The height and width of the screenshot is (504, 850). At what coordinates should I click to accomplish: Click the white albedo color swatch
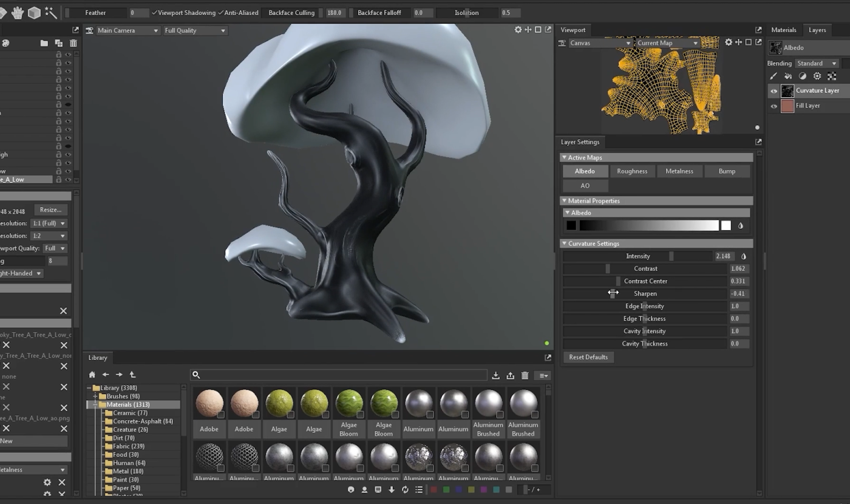click(726, 225)
